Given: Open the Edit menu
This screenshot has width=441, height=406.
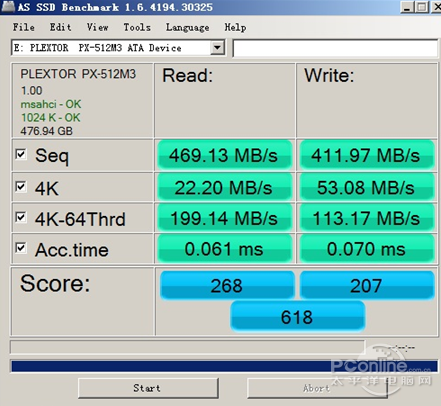Looking at the screenshot, I should (x=60, y=27).
